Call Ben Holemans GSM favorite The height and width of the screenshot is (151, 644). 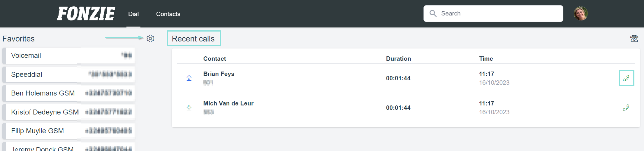point(69,93)
